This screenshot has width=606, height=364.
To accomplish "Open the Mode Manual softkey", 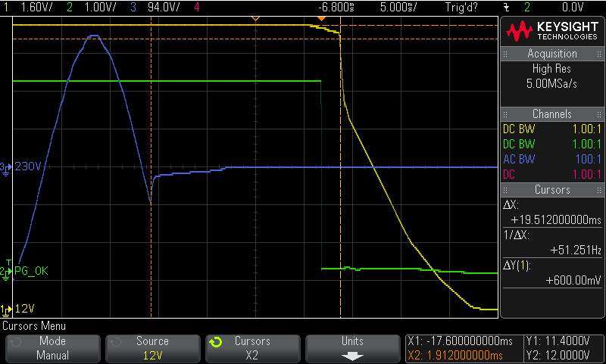I will point(52,349).
